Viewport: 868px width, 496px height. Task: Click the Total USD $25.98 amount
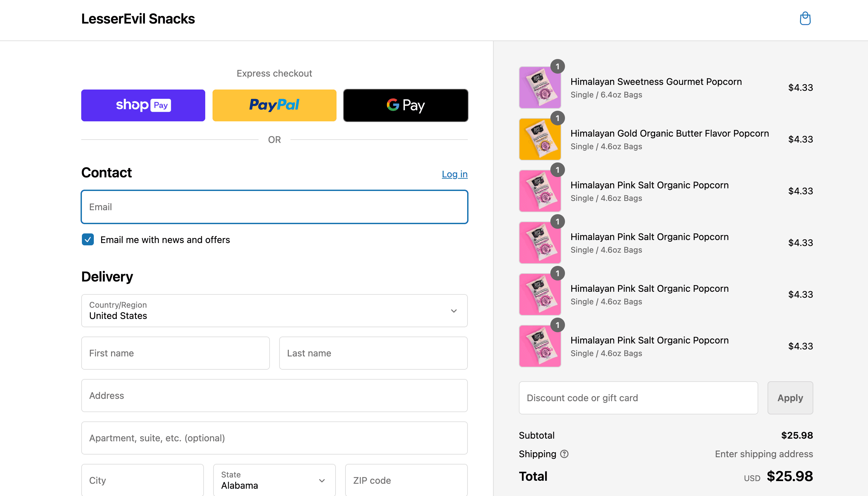[x=790, y=476]
